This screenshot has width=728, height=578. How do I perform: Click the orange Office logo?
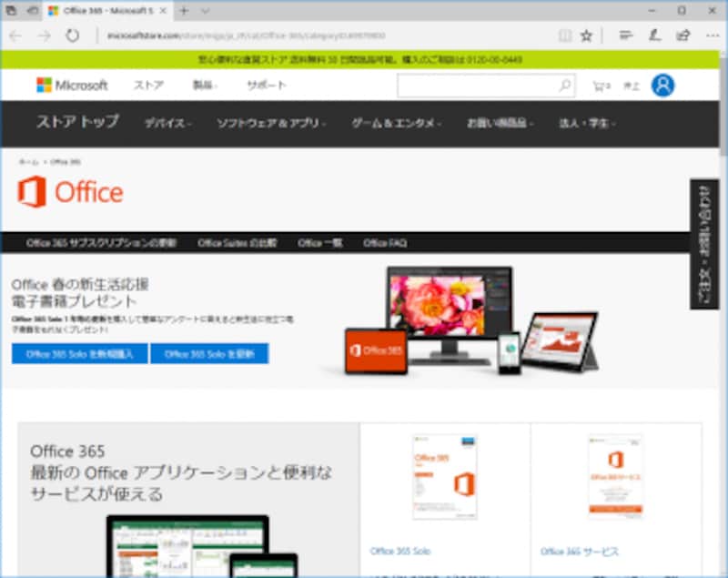[x=71, y=192]
